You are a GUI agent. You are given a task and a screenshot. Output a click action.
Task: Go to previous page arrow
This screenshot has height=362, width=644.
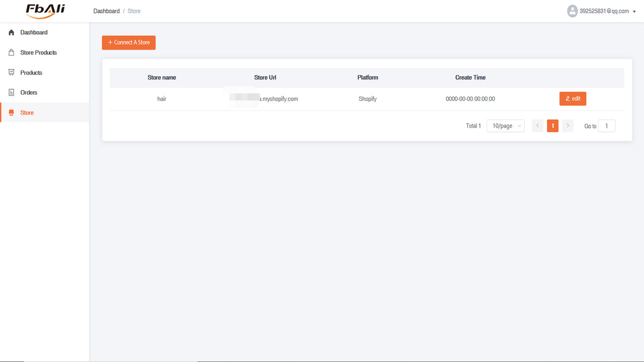click(x=537, y=126)
